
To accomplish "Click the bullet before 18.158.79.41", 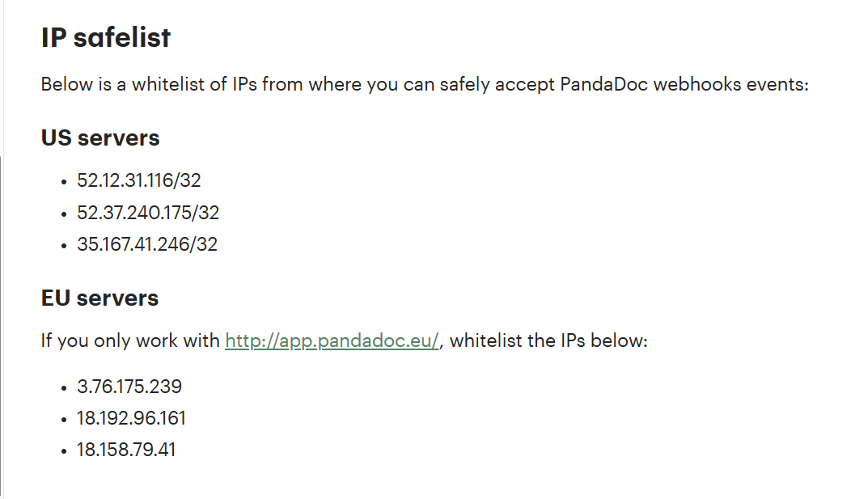I will tap(64, 451).
